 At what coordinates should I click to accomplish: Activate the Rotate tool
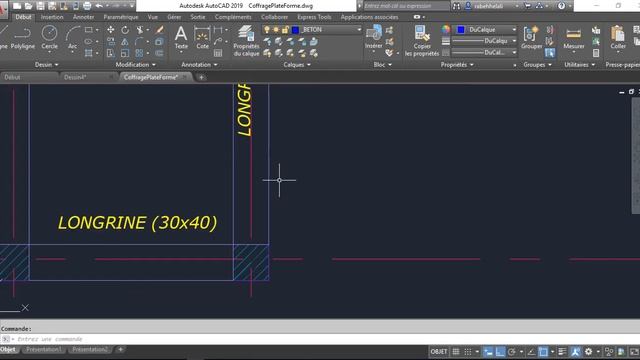pyautogui.click(x=125, y=30)
